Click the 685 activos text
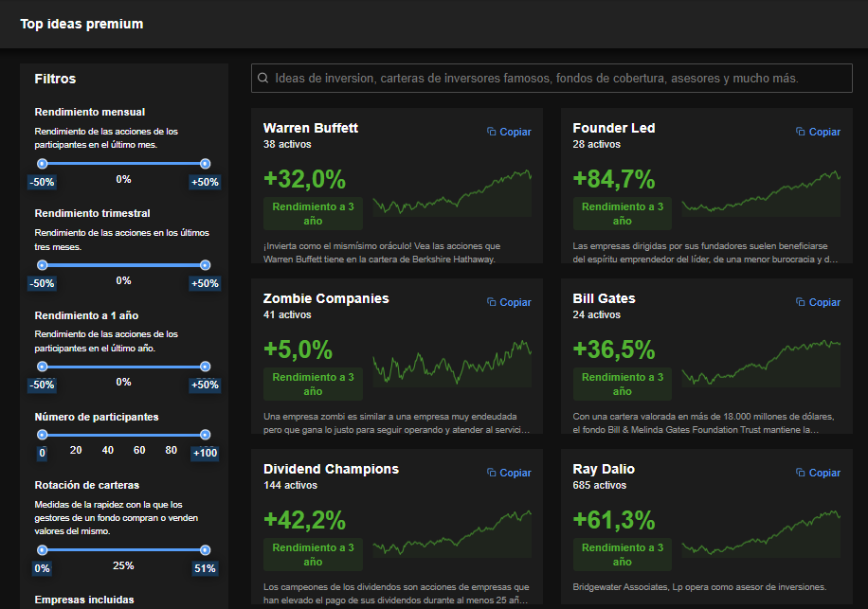Image resolution: width=868 pixels, height=609 pixels. tap(600, 485)
